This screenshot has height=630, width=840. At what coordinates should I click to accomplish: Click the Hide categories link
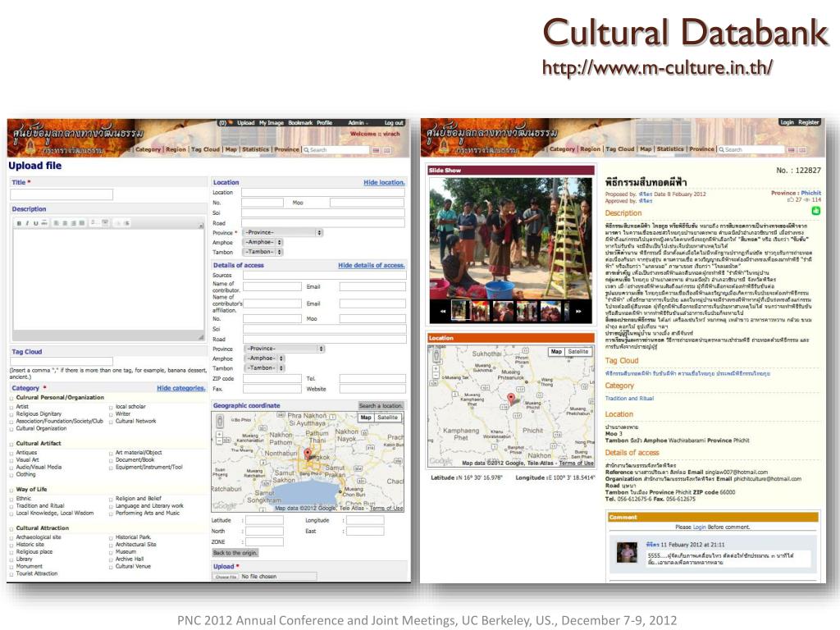[181, 388]
